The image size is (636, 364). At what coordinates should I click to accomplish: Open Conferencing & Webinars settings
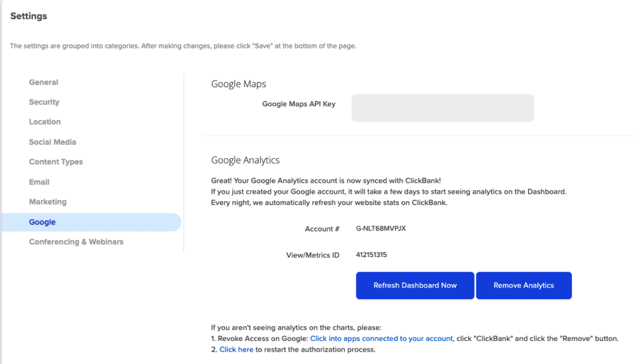click(x=76, y=242)
